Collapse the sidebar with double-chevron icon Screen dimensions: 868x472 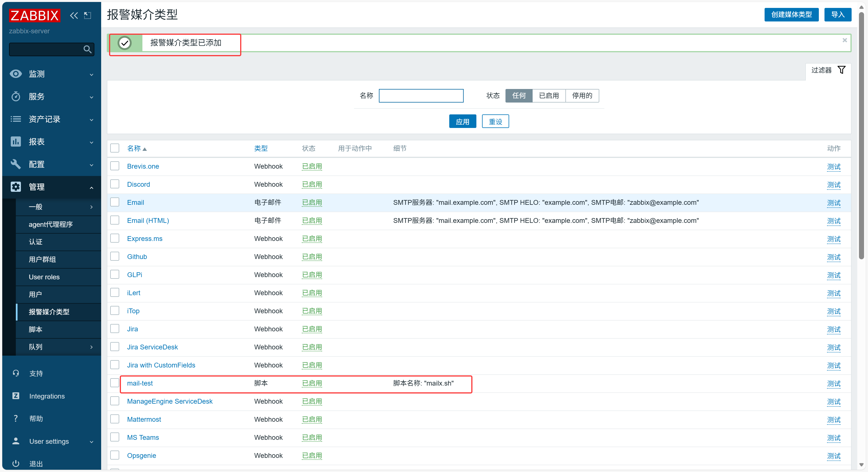click(x=74, y=16)
